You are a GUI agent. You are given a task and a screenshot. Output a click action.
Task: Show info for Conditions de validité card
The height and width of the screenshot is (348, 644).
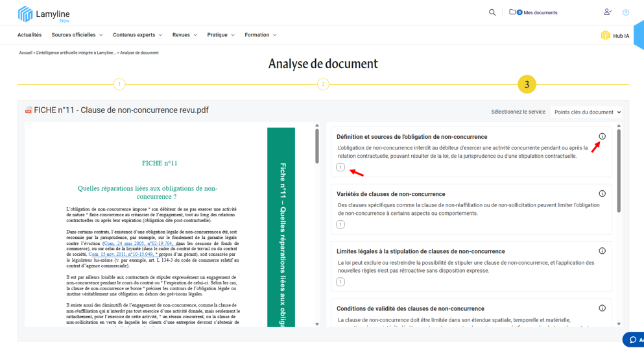pyautogui.click(x=602, y=308)
